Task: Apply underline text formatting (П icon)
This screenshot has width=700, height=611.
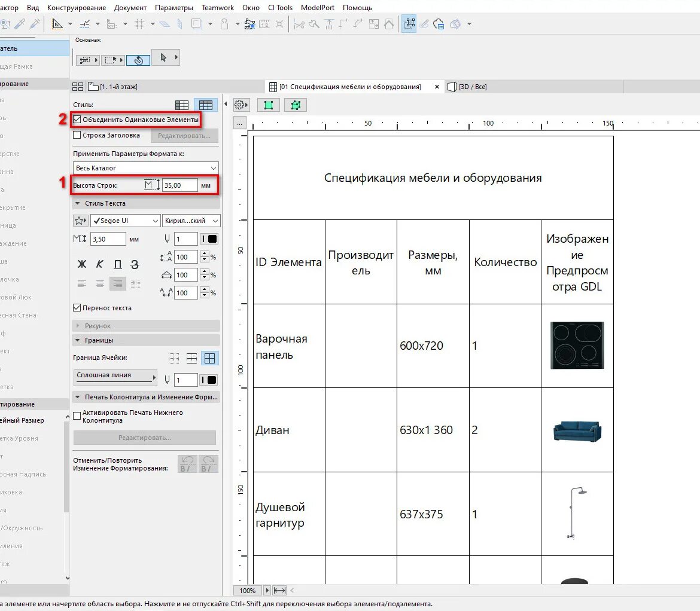Action: [117, 264]
